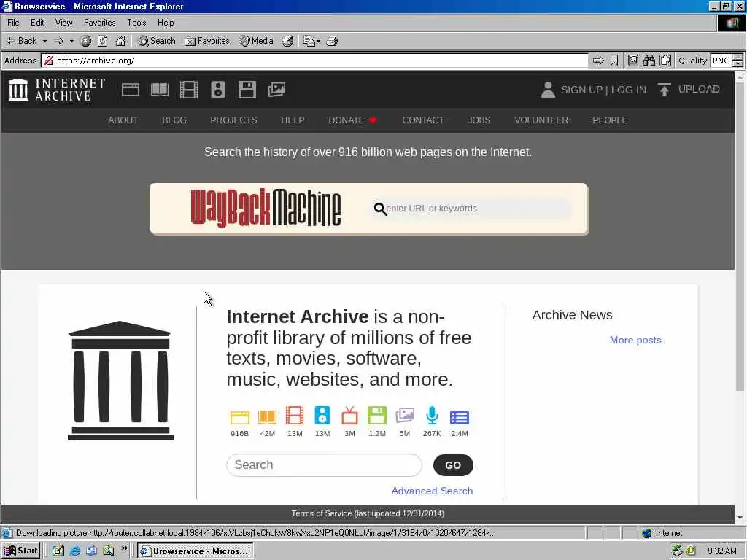747x560 pixels.
Task: Open the Edit menu
Action: 37,23
